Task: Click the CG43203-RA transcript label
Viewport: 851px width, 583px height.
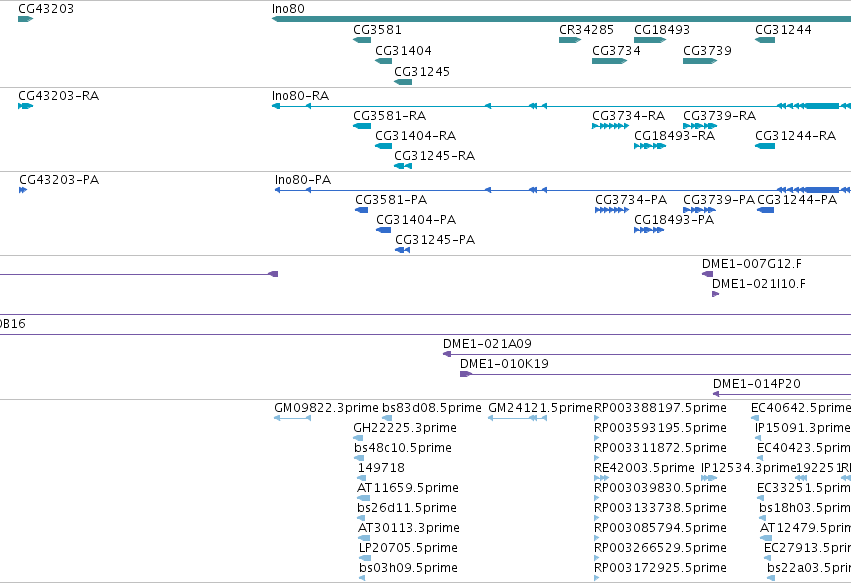Action: coord(59,96)
